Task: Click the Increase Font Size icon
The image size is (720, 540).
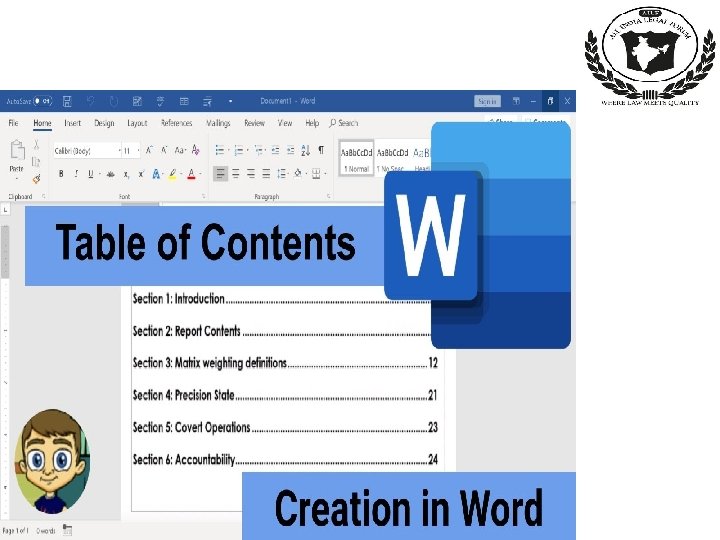Action: click(x=149, y=150)
